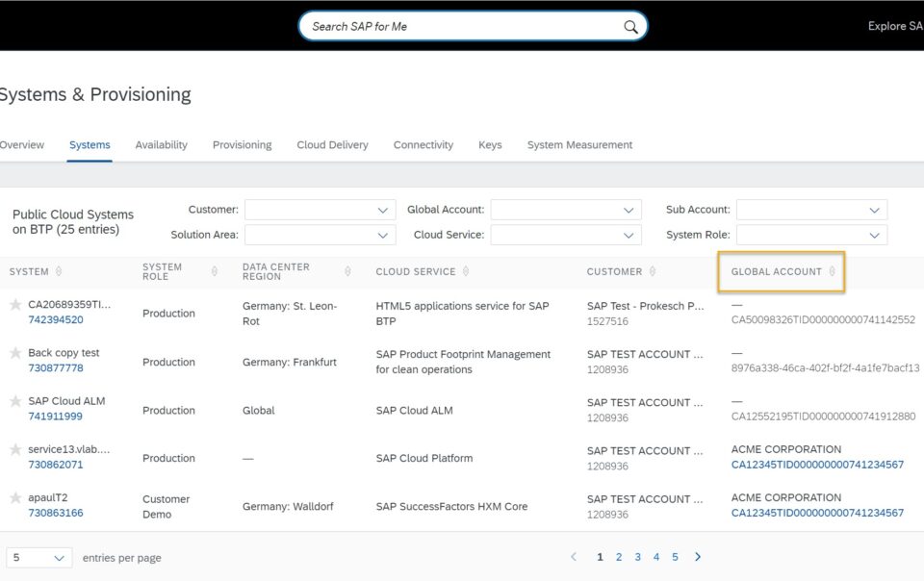The image size is (924, 581).
Task: Open system number 742394520 link
Action: point(56,319)
